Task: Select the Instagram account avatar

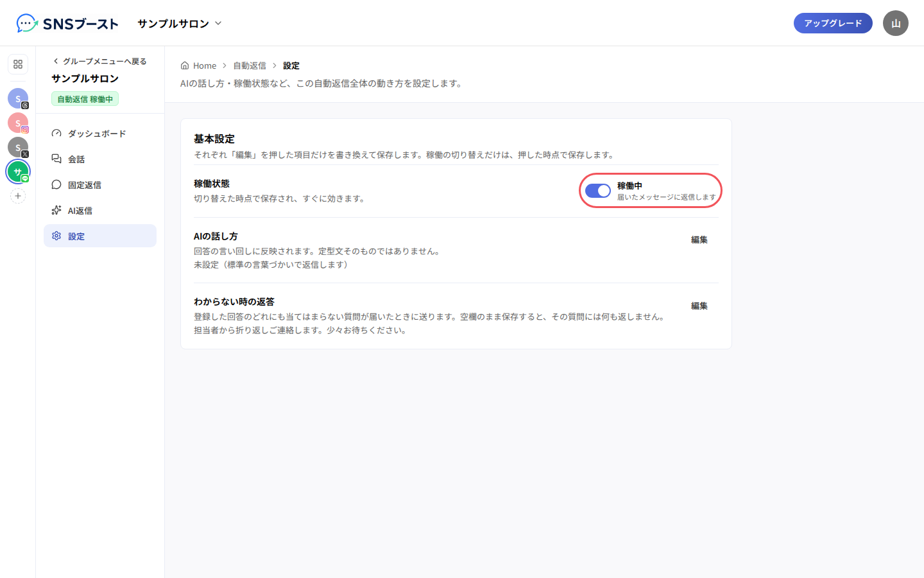Action: coord(18,123)
